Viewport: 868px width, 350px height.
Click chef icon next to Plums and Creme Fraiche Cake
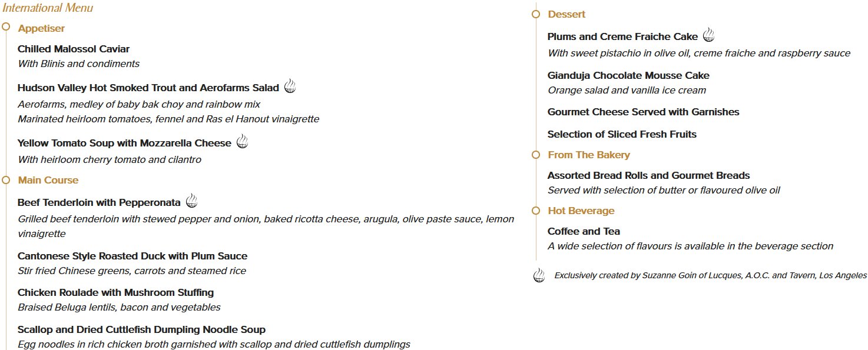tap(709, 35)
